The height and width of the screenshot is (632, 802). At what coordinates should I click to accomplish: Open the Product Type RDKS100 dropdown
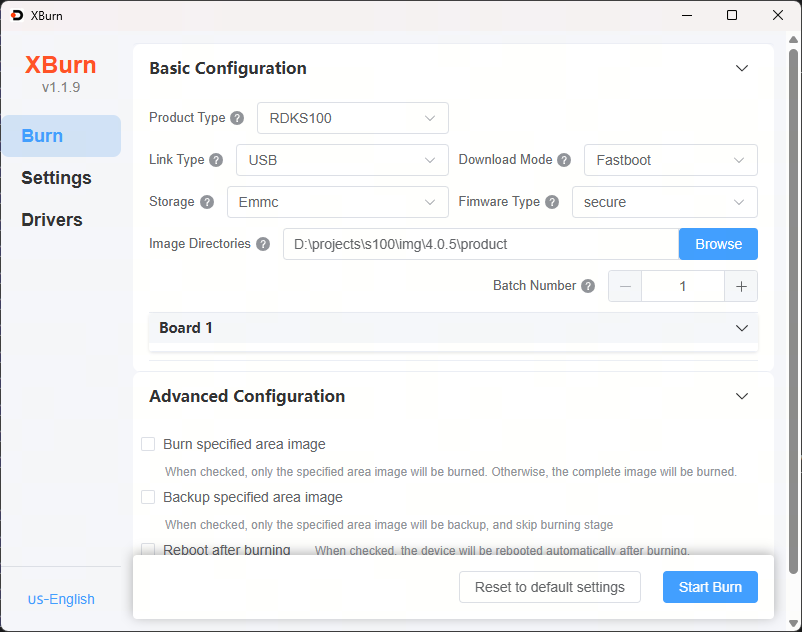click(x=352, y=118)
